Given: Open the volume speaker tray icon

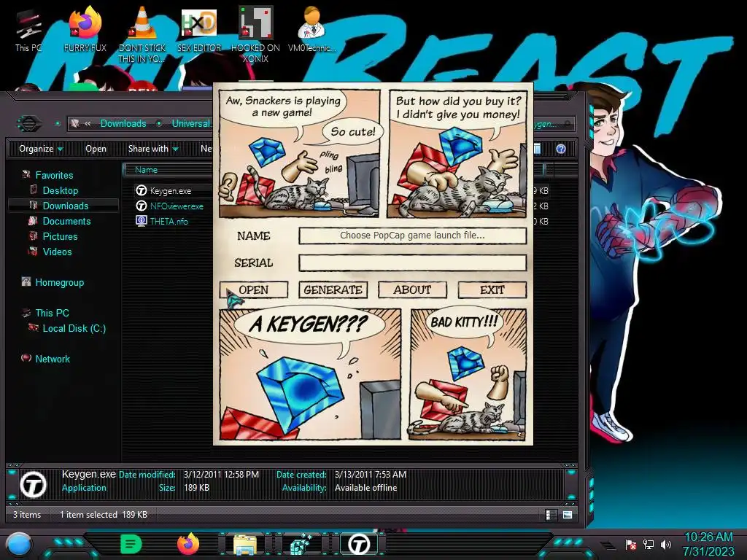Looking at the screenshot, I should 665,544.
